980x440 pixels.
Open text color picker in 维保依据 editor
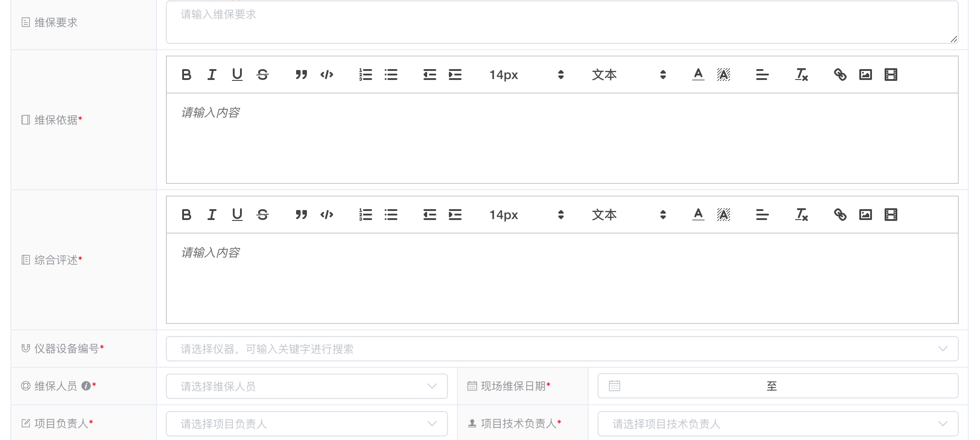tap(698, 75)
